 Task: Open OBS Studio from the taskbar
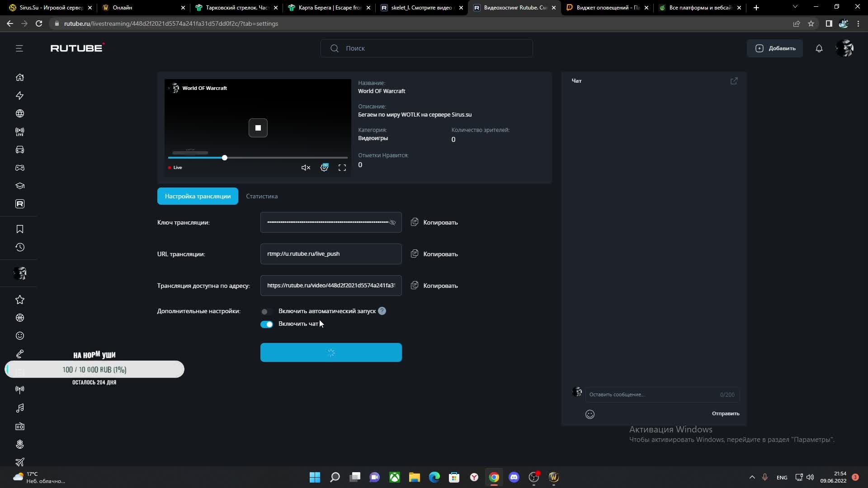coord(534,477)
